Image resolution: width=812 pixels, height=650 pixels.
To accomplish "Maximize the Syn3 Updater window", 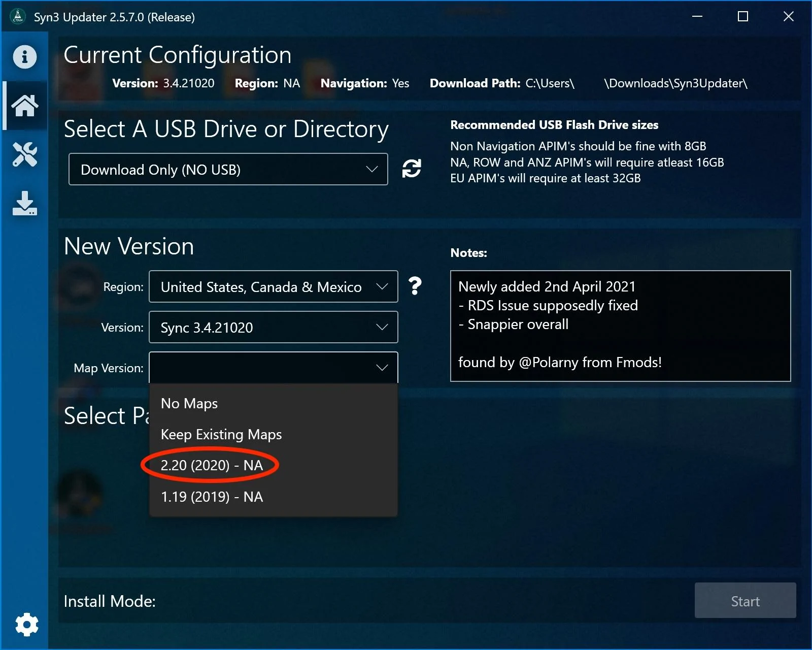I will (x=743, y=17).
